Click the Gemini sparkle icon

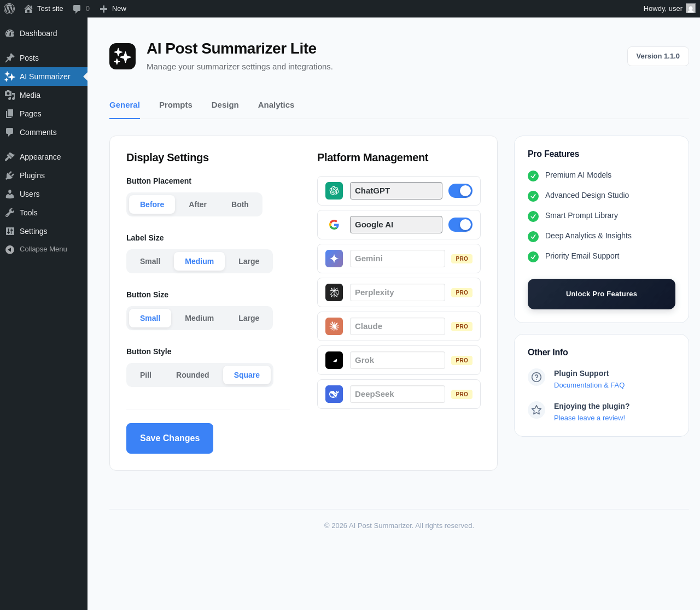coord(334,259)
